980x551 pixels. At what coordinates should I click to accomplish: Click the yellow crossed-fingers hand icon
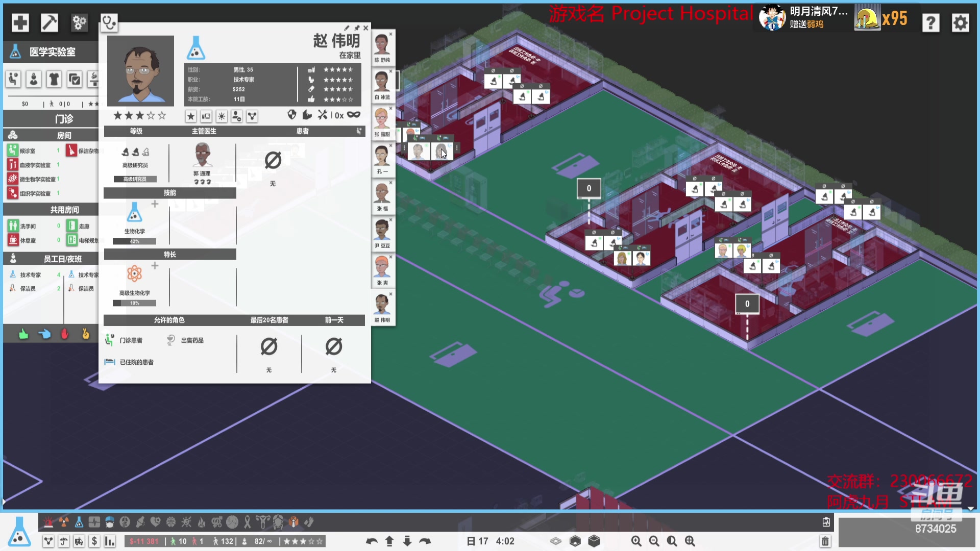click(85, 334)
